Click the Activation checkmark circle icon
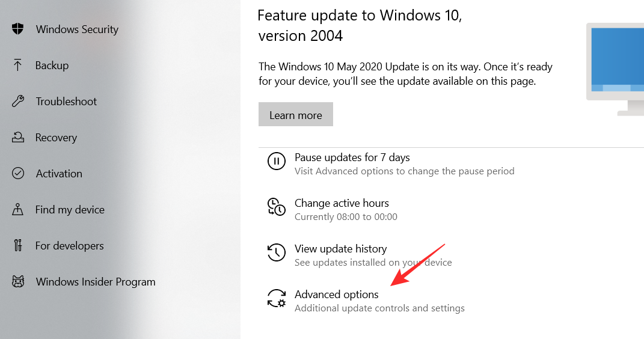Viewport: 644px width, 339px height. [18, 173]
